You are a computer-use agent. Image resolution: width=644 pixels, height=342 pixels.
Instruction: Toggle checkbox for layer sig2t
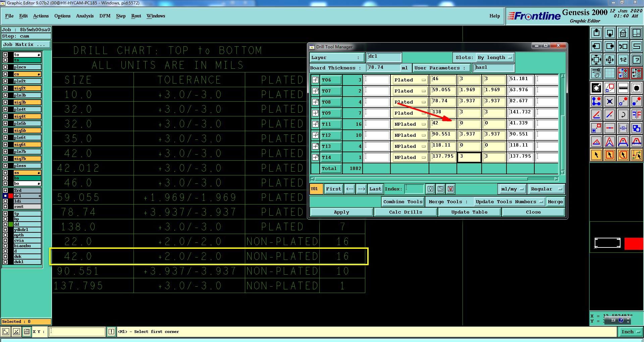click(x=5, y=88)
